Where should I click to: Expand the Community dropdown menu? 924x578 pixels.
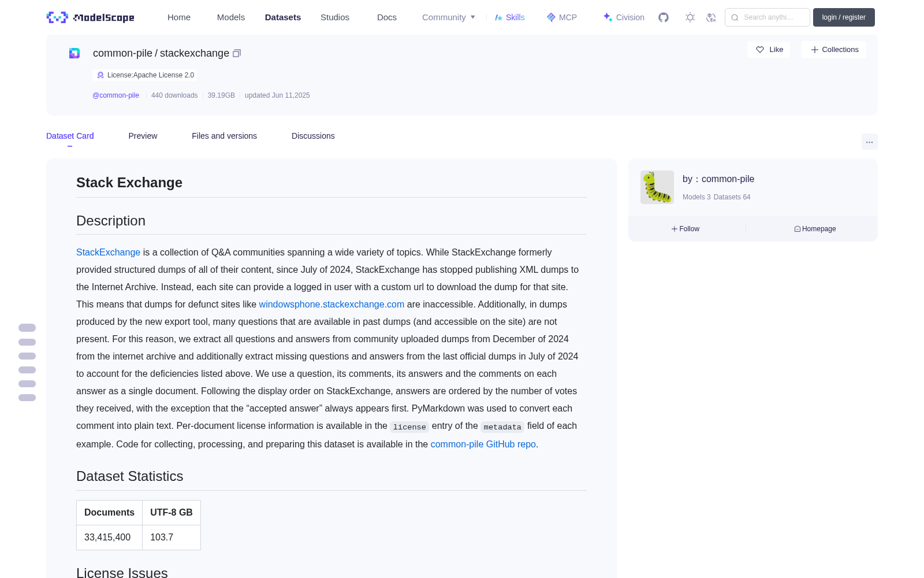[x=449, y=17]
